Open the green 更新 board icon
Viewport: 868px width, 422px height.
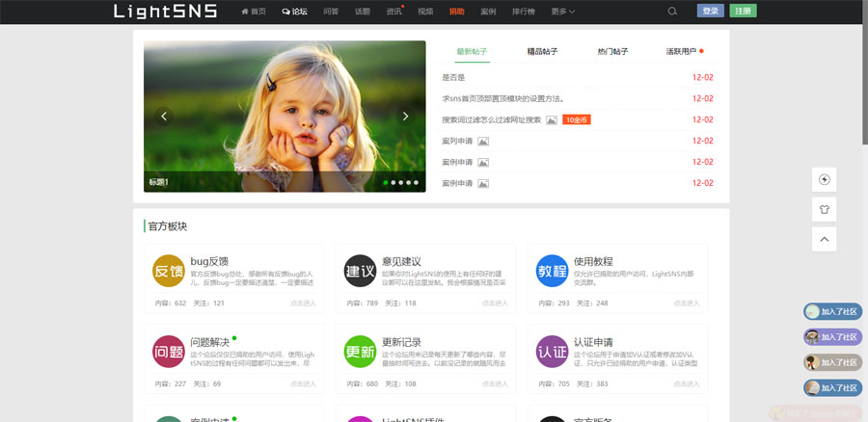[360, 352]
